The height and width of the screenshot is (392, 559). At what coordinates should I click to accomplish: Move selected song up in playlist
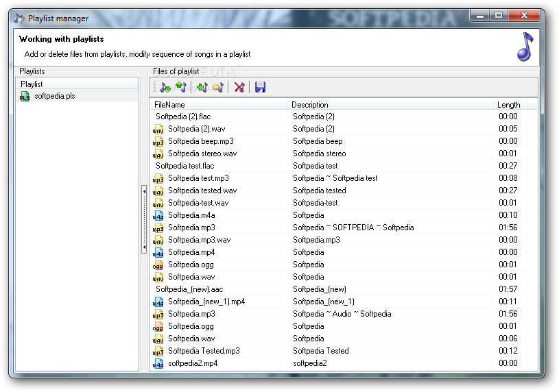point(181,87)
